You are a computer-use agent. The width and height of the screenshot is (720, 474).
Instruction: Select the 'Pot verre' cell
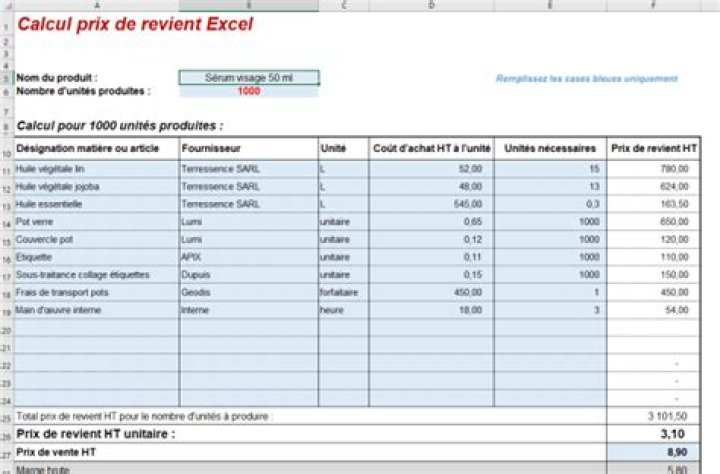pos(97,222)
